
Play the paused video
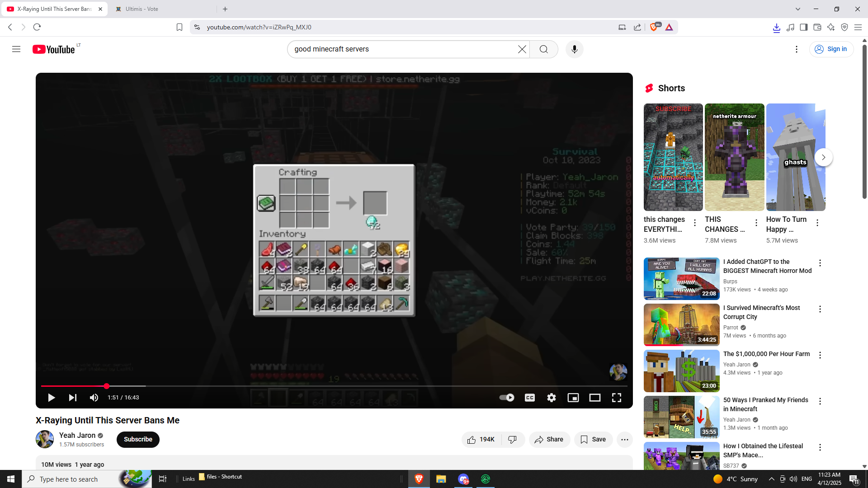pyautogui.click(x=51, y=398)
